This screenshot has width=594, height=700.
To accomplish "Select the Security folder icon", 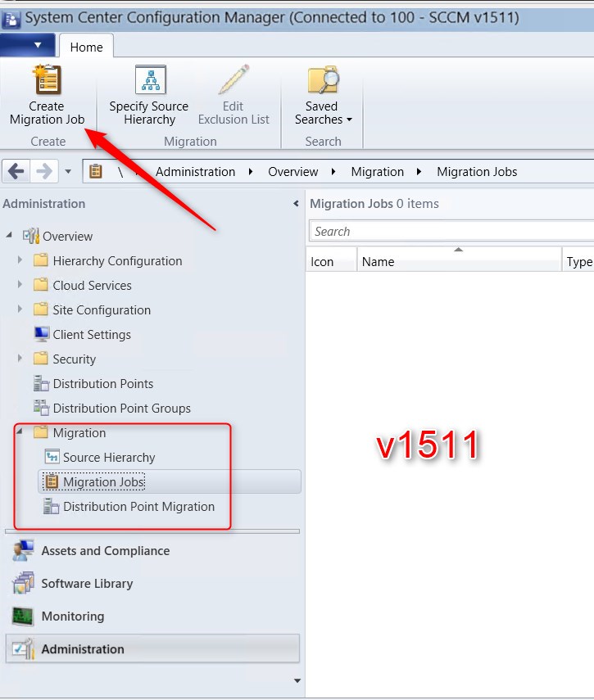I will 41,359.
